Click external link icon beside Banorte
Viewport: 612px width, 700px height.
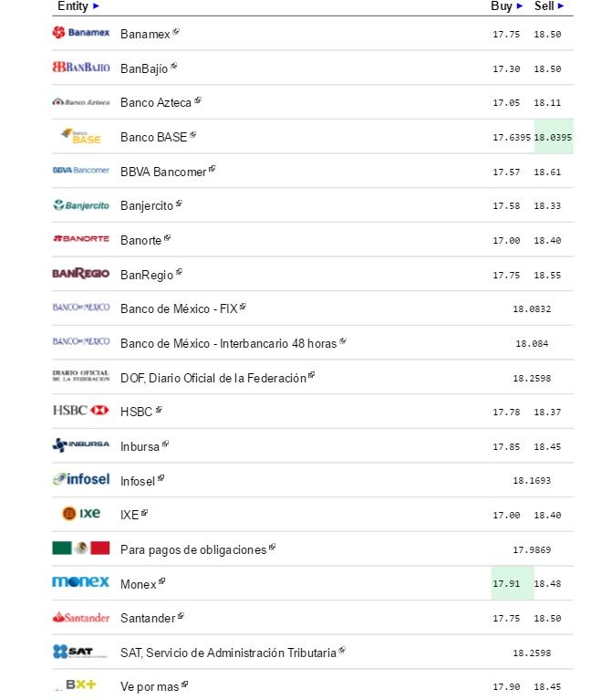coord(168,238)
